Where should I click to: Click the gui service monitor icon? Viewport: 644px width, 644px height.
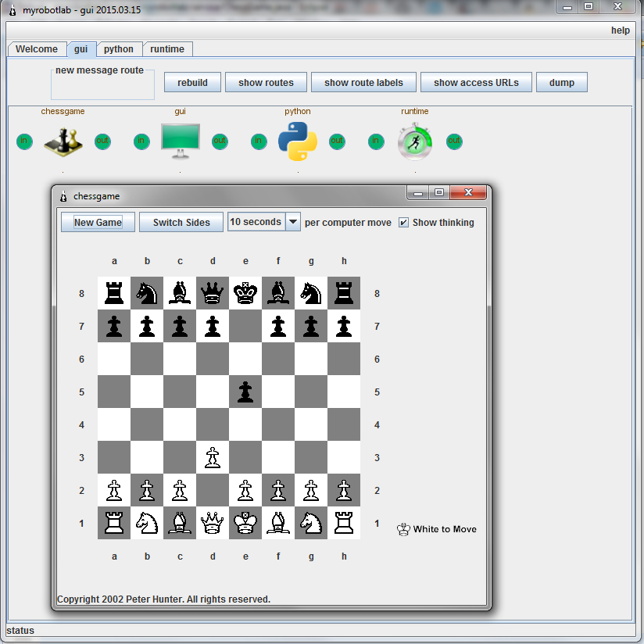click(x=181, y=141)
